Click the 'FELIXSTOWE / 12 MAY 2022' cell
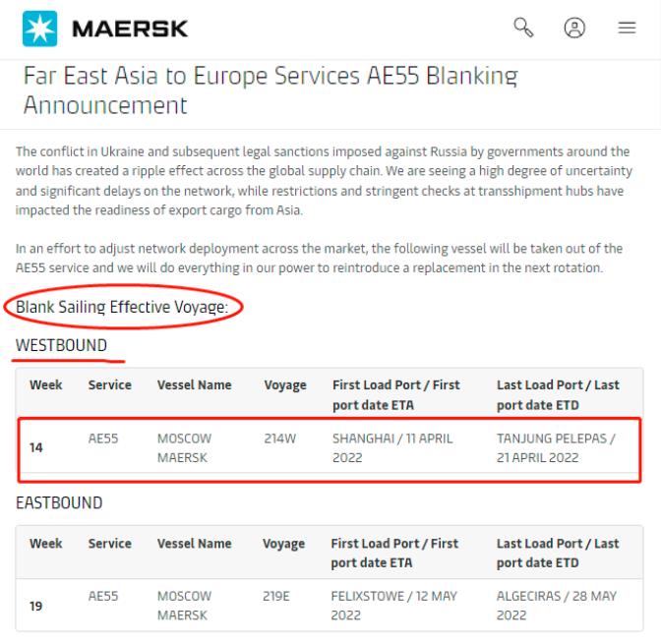Image resolution: width=661 pixels, height=644 pixels. 394,604
